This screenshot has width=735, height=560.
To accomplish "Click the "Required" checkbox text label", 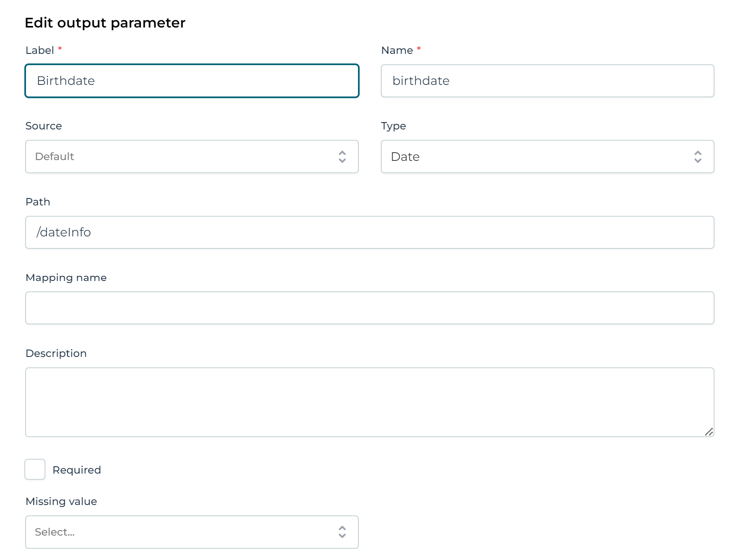I will (x=77, y=470).
